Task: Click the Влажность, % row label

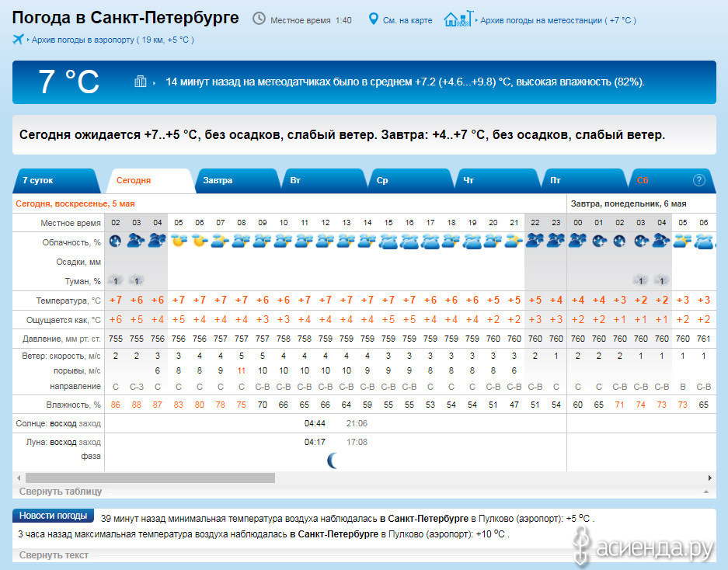Action: [x=73, y=405]
